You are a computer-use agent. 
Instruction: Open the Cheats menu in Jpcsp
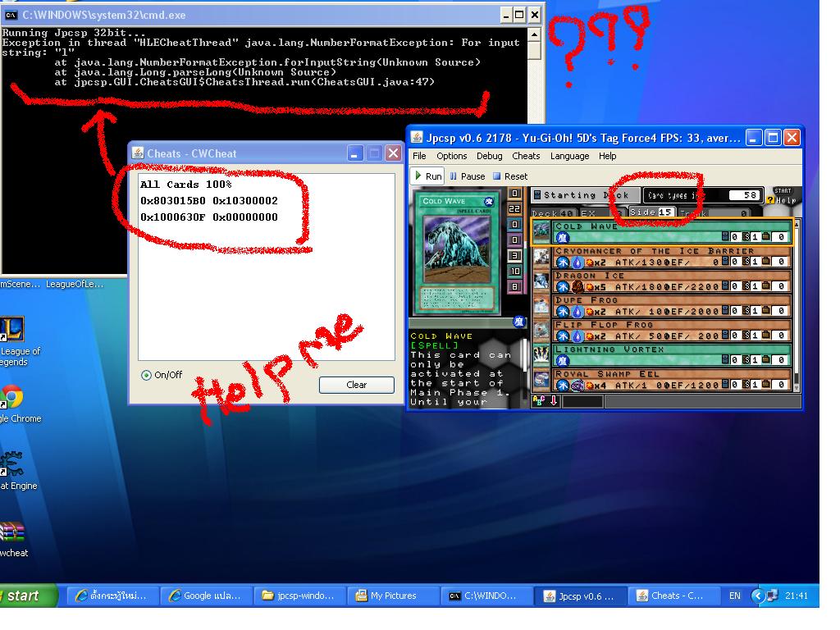coord(526,156)
